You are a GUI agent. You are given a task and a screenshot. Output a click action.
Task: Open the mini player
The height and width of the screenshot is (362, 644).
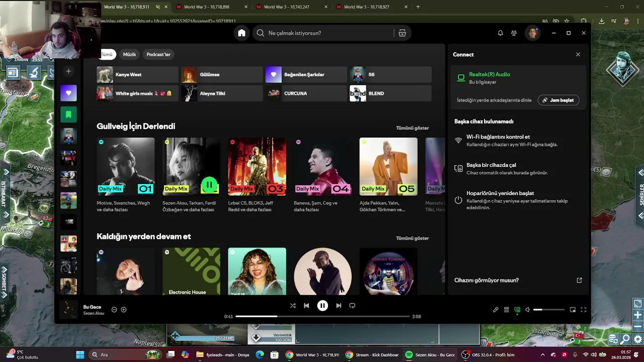(573, 310)
